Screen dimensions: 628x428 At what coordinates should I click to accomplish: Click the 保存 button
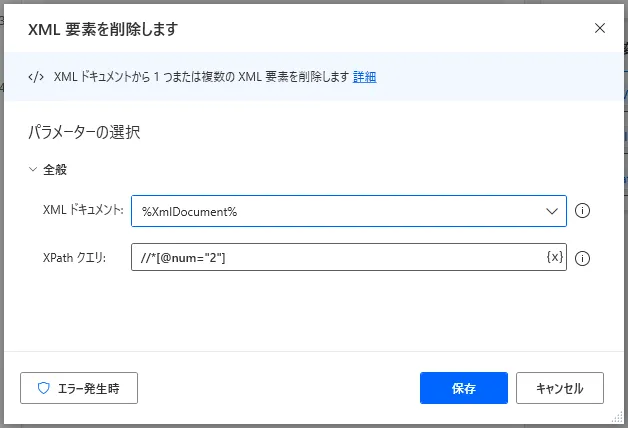point(464,388)
